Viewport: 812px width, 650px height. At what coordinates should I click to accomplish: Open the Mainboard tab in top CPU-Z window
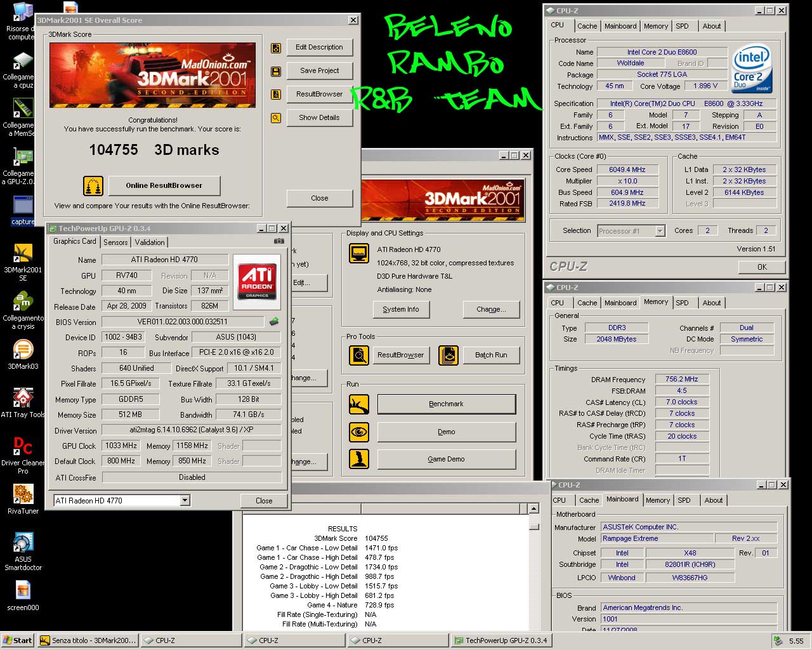620,26
